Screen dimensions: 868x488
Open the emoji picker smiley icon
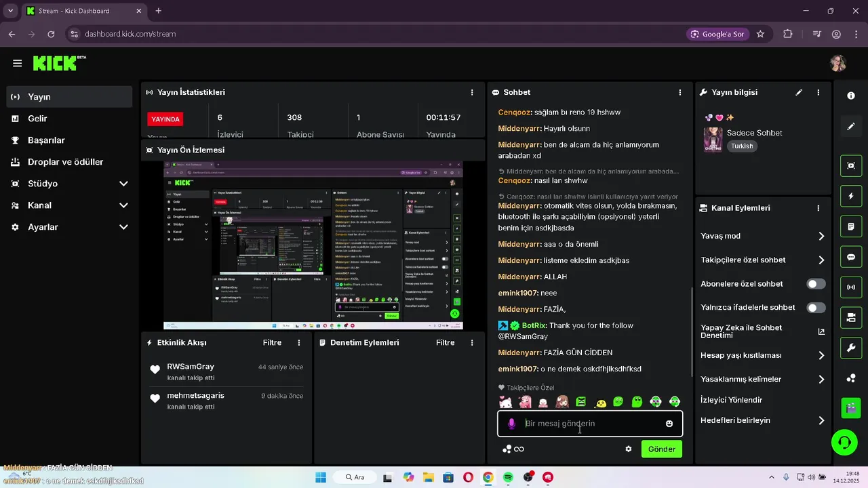(669, 424)
